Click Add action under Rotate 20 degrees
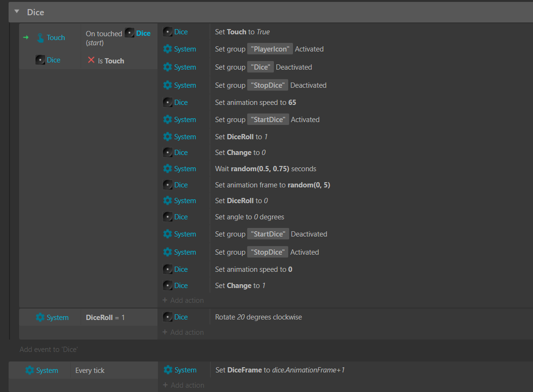This screenshot has height=392, width=533. [183, 332]
